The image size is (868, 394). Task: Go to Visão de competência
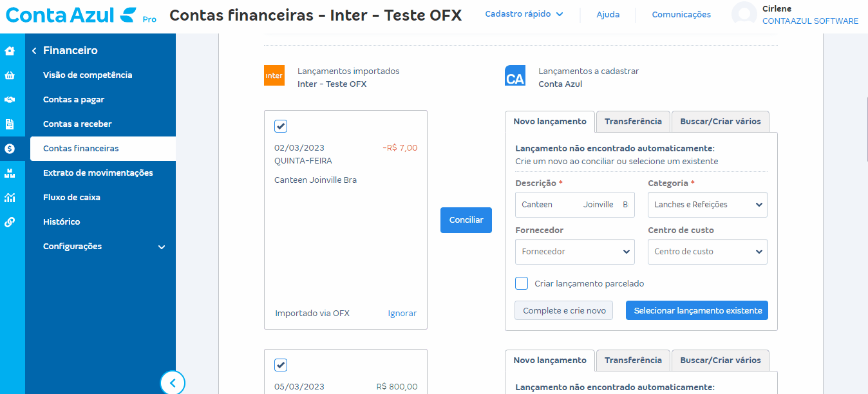click(x=88, y=75)
